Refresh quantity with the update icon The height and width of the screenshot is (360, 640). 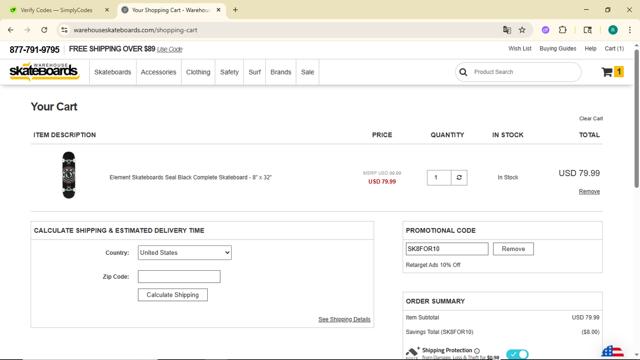[x=459, y=178]
